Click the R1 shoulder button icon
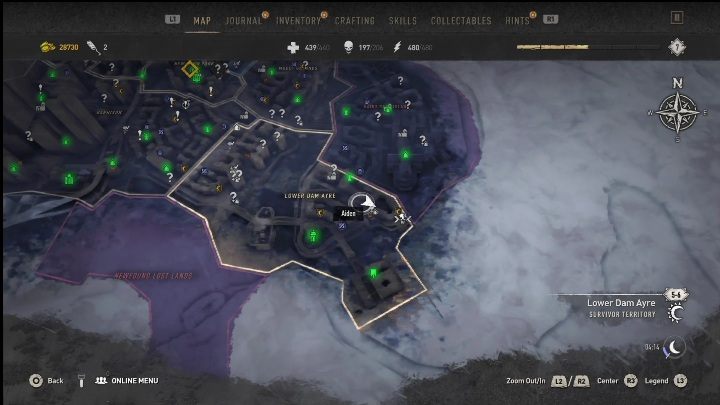Screen dimensions: 720x405 [x=551, y=19]
